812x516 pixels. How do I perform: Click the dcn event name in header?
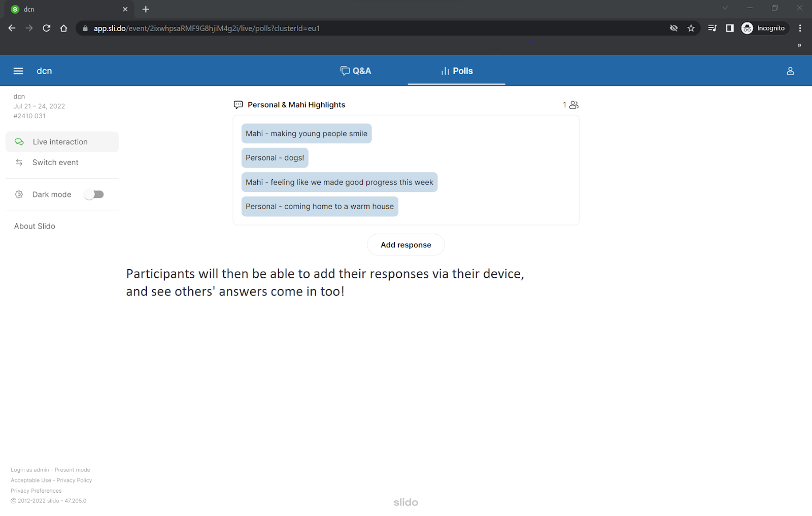tap(44, 71)
